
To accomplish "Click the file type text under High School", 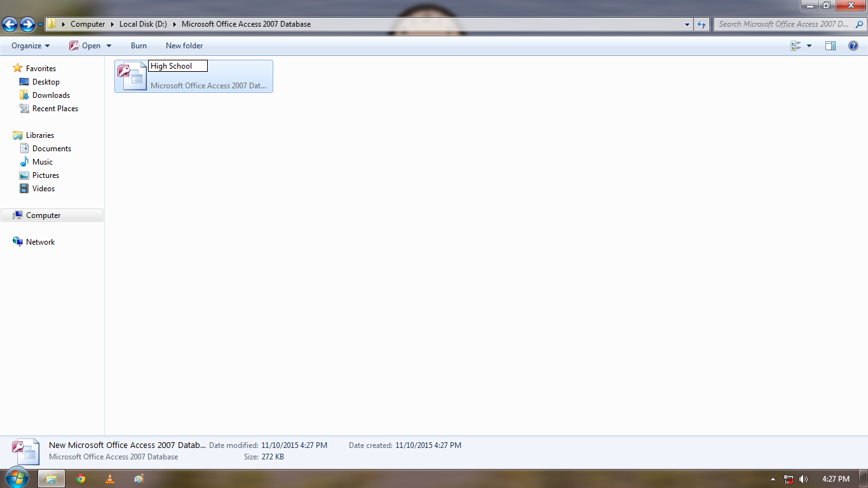I will pyautogui.click(x=208, y=86).
